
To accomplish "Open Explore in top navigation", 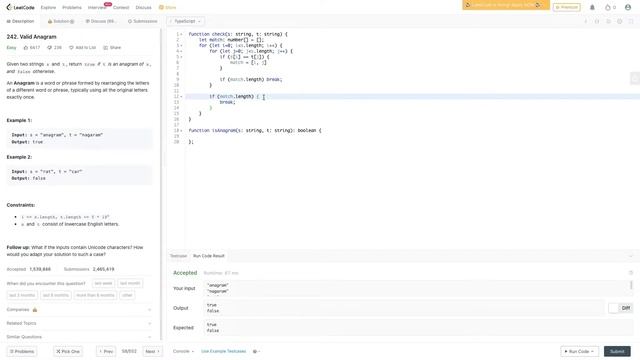I will coord(48,7).
